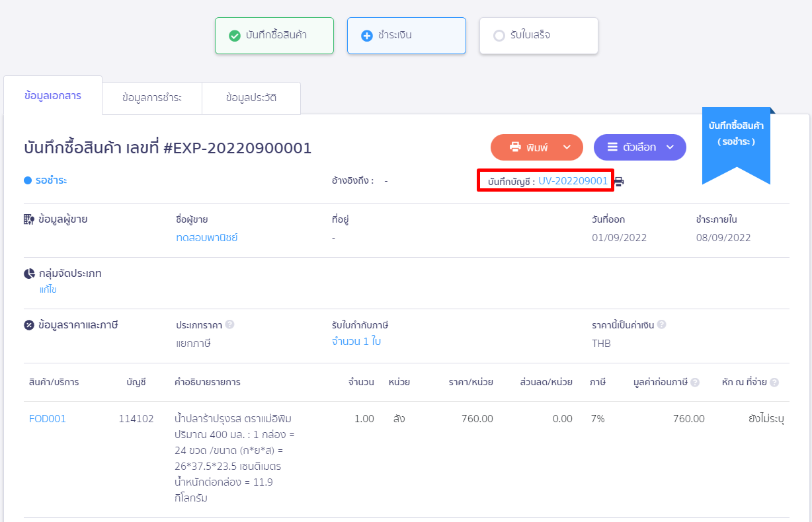This screenshot has width=812, height=522.
Task: Click the unit value ลัง
Action: [x=399, y=419]
